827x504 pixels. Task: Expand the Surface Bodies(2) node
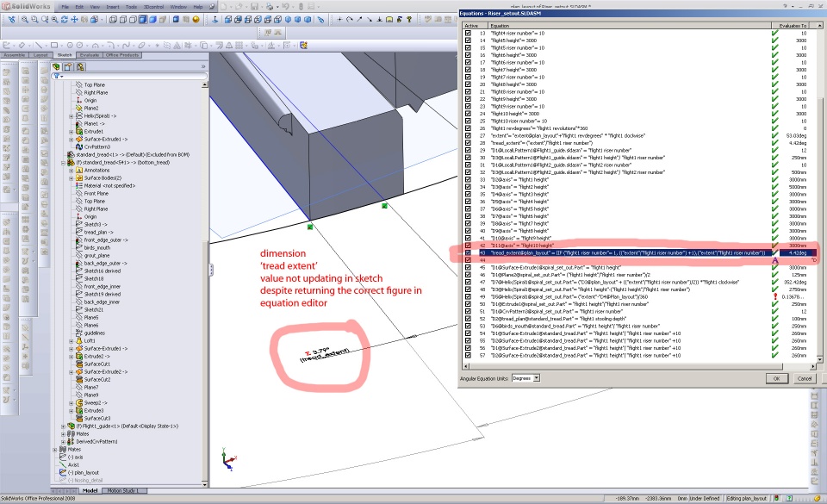click(x=72, y=178)
